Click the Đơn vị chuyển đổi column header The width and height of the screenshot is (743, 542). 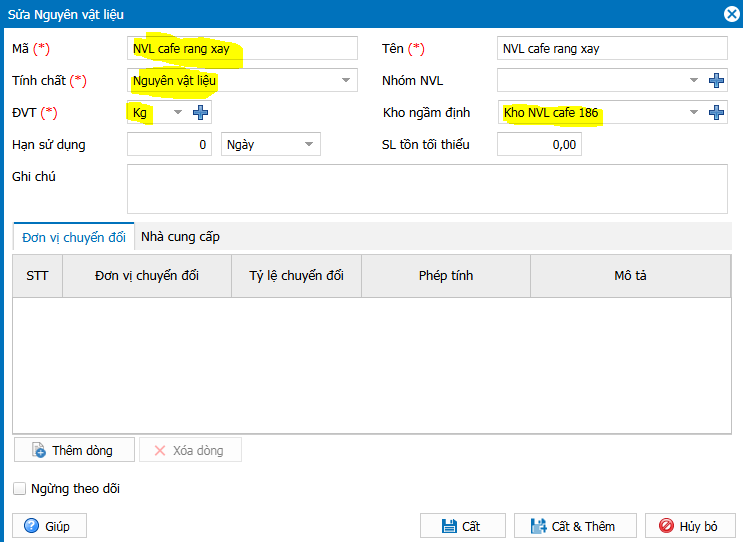pos(147,276)
